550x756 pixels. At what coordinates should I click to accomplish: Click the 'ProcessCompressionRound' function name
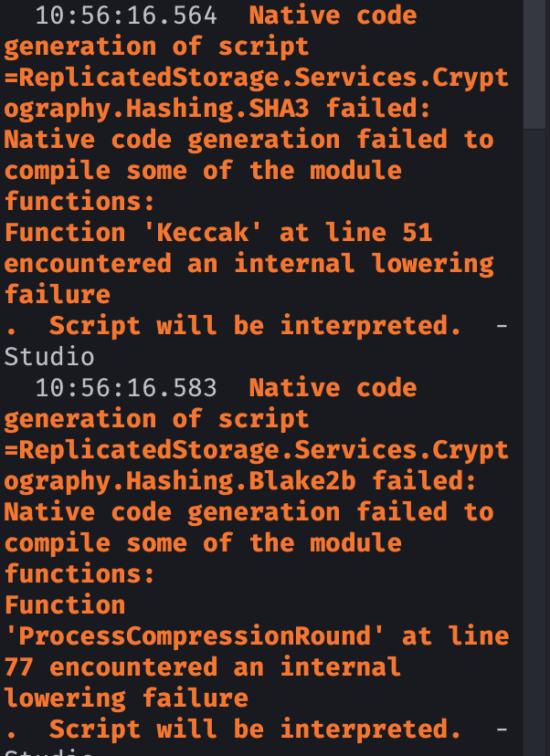click(x=185, y=636)
